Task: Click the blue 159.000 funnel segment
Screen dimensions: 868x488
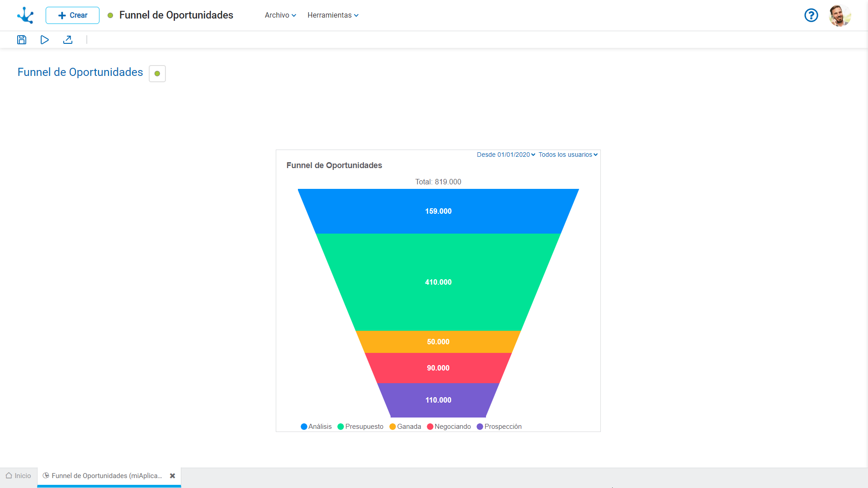Action: coord(438,211)
